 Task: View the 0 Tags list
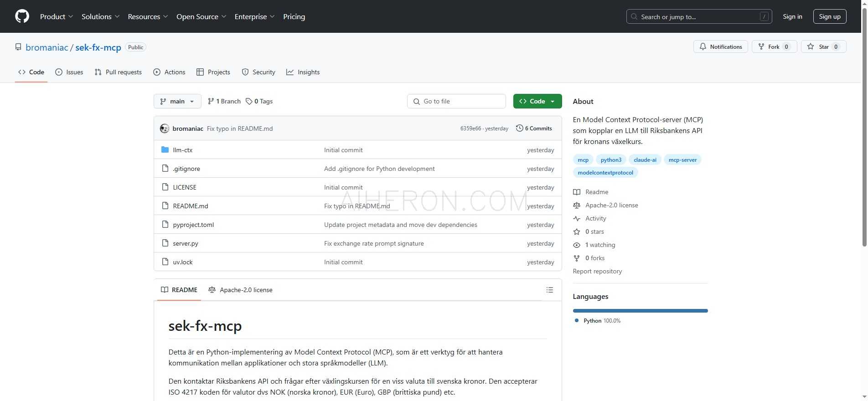(x=259, y=101)
